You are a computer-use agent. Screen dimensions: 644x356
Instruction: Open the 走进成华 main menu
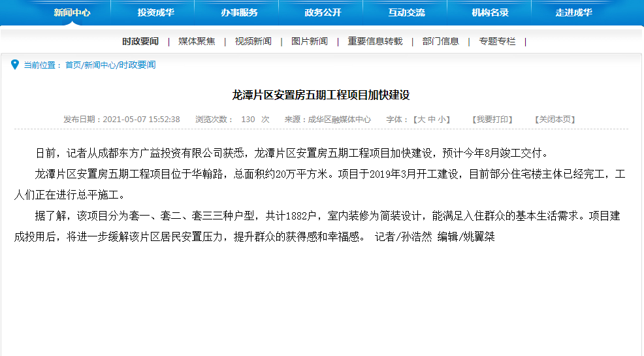(x=573, y=12)
